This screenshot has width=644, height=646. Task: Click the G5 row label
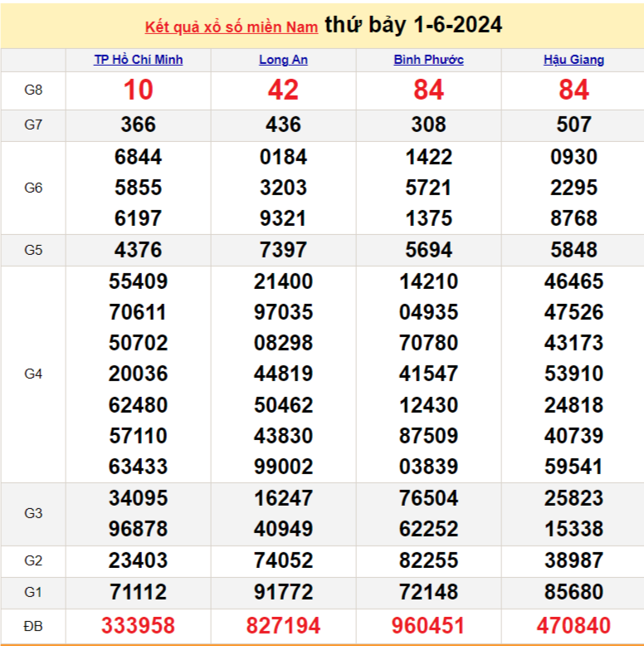(x=33, y=250)
